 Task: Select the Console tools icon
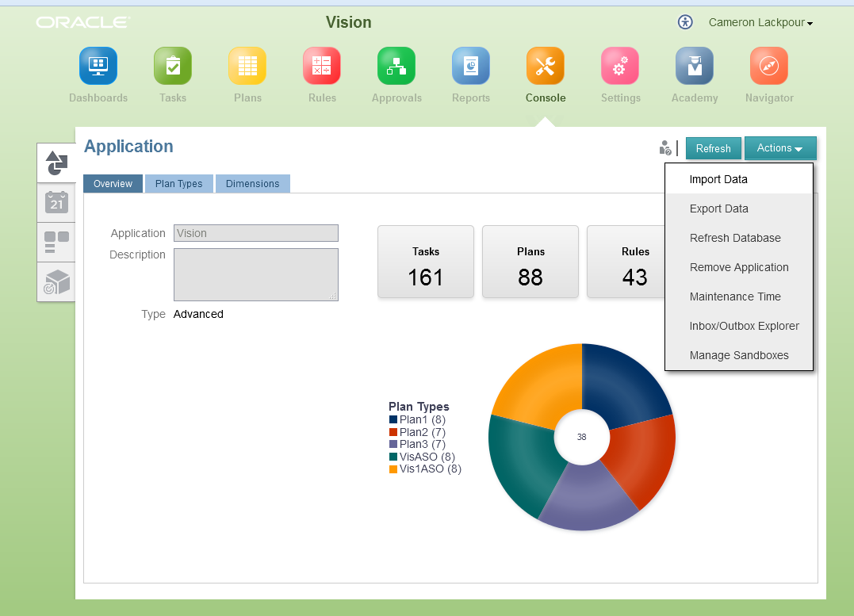point(546,66)
